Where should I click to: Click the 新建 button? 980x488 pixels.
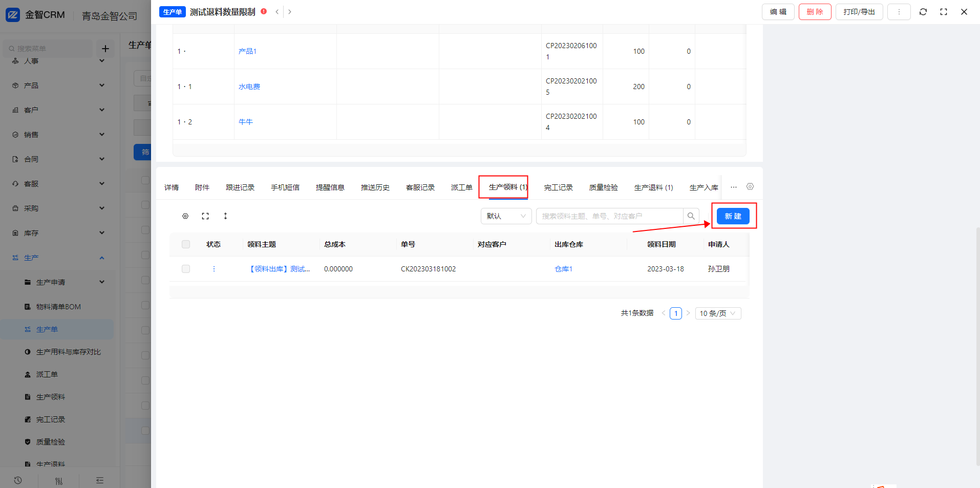pyautogui.click(x=733, y=216)
